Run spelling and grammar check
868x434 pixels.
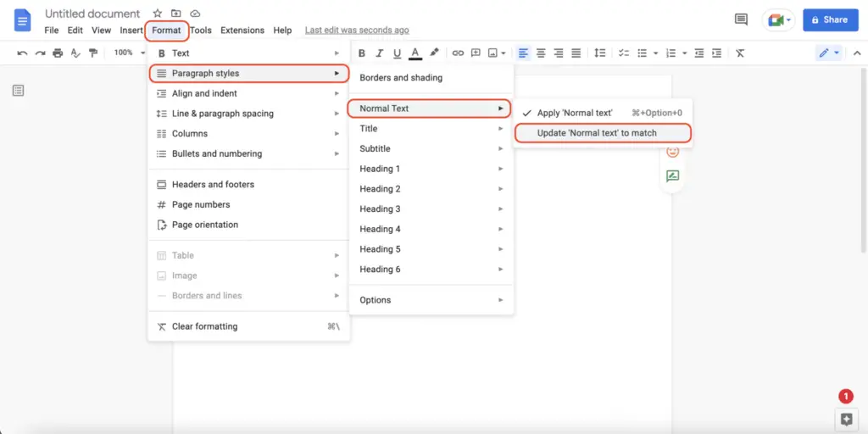pos(75,53)
